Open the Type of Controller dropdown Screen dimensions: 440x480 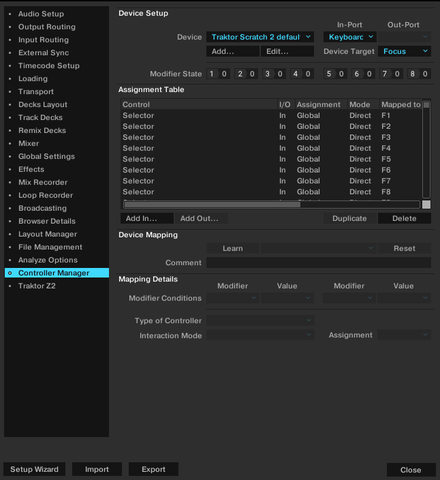pos(260,321)
